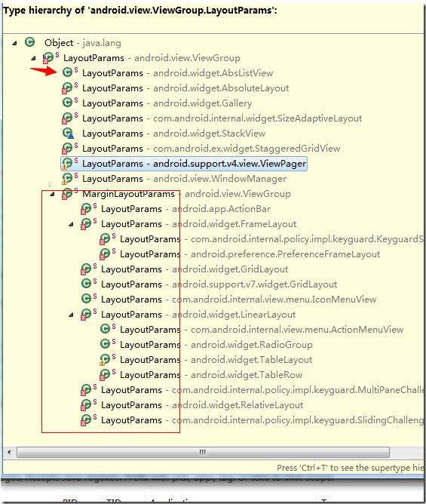Viewport: 426px width, 504px height.
Task: Click class icon of MultiPaneChalle... LayoutParams
Action: coord(86,390)
